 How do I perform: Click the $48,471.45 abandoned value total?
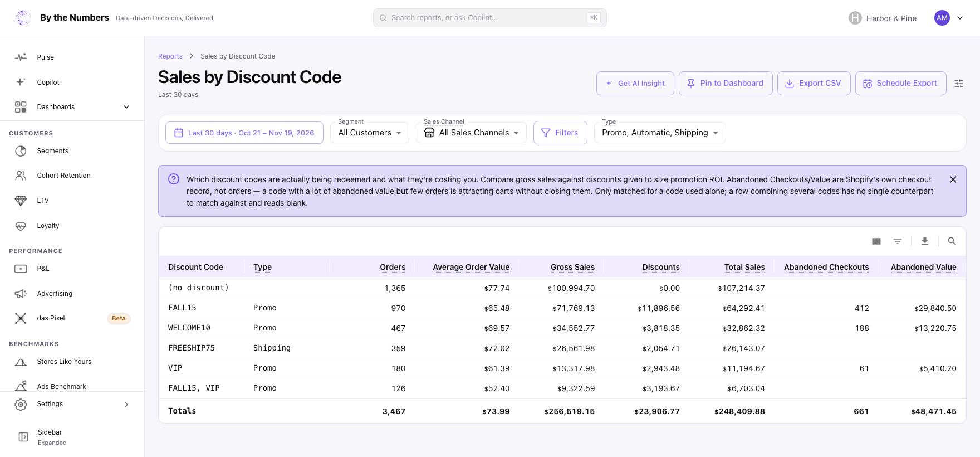tap(934, 412)
